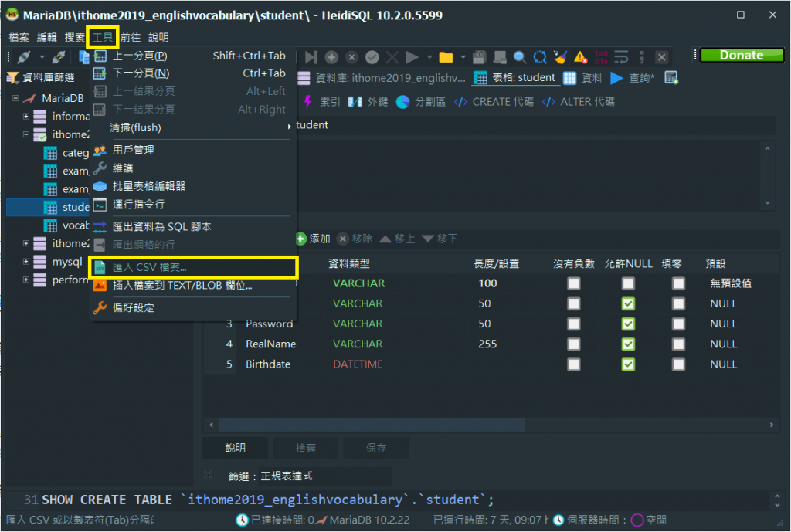The width and height of the screenshot is (791, 532).
Task: Open 偏好設定 from the tools menu
Action: point(193,307)
